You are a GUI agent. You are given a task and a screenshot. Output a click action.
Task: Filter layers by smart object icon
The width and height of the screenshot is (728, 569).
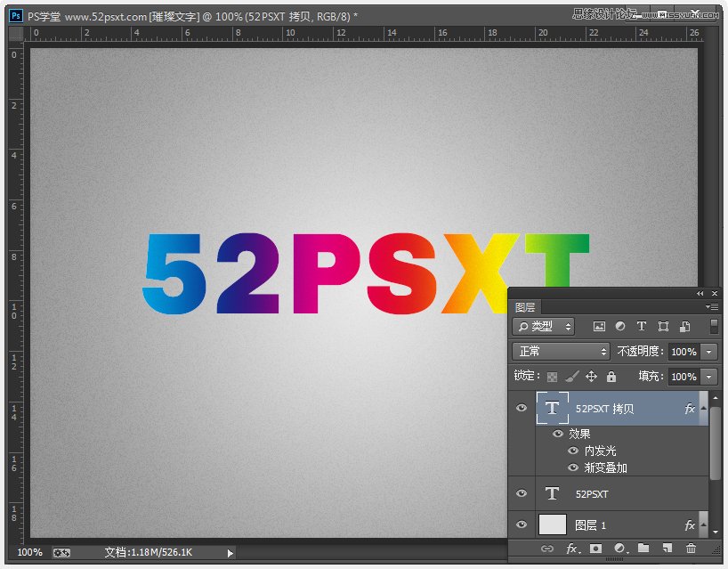[684, 327]
